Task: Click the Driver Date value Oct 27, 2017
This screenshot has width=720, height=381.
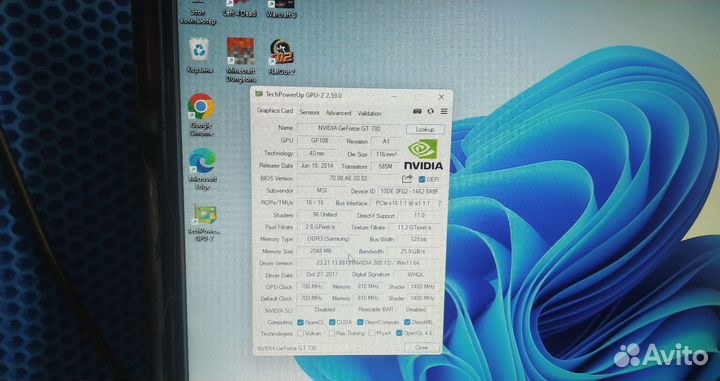Action: pyautogui.click(x=321, y=275)
